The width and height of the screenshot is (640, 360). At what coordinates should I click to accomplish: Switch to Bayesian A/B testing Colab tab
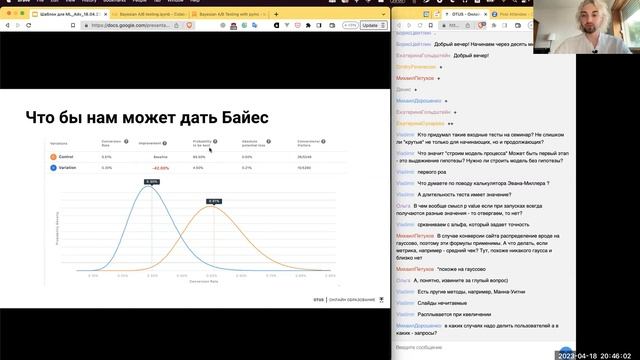tap(149, 14)
